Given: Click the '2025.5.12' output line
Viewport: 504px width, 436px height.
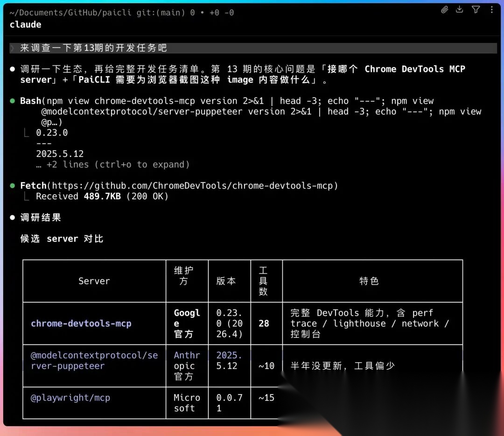Looking at the screenshot, I should click(x=60, y=154).
